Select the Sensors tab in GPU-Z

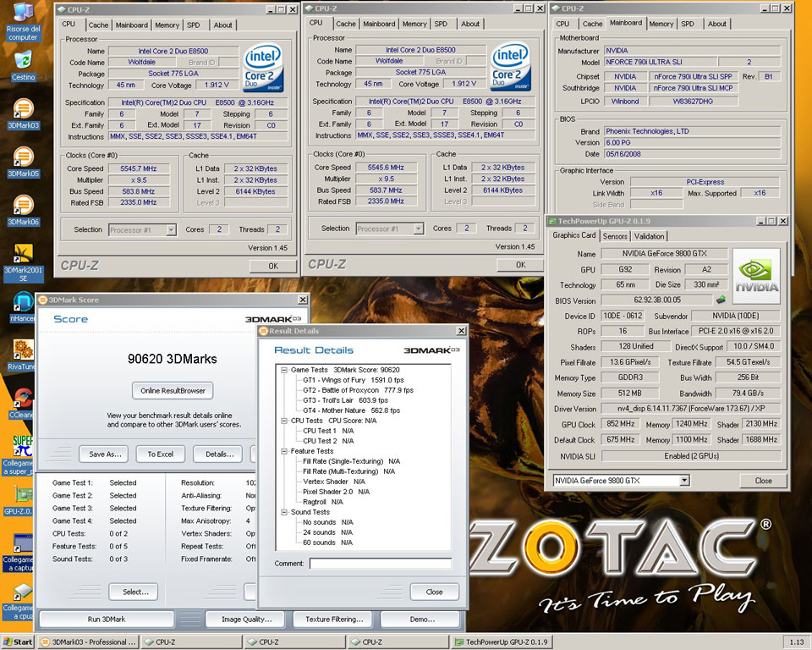[615, 236]
